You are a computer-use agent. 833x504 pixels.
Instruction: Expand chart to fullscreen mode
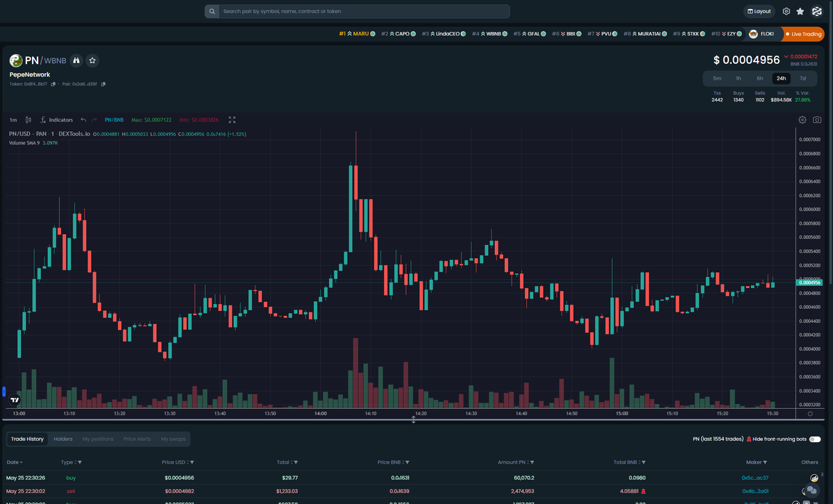pyautogui.click(x=233, y=119)
